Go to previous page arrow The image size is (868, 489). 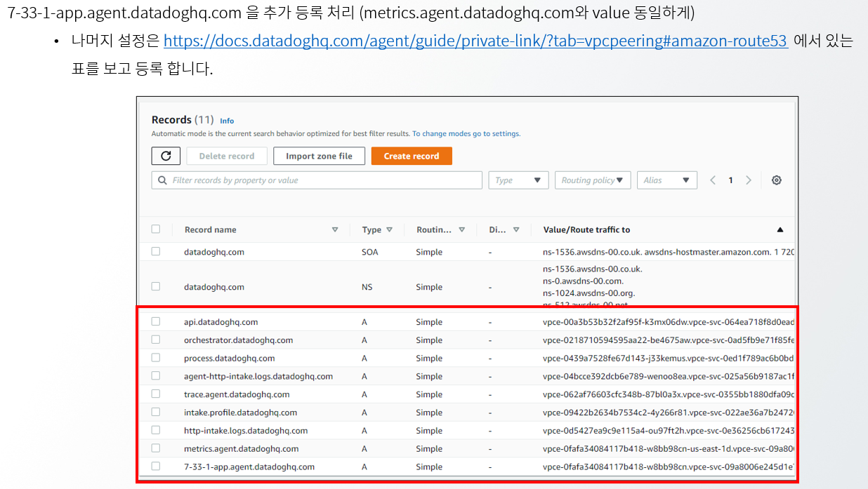713,180
